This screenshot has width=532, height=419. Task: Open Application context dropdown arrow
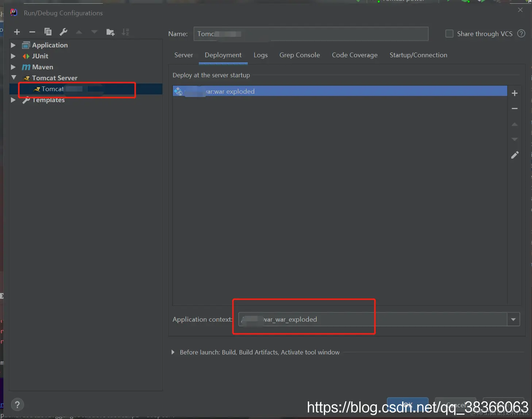[x=513, y=319]
